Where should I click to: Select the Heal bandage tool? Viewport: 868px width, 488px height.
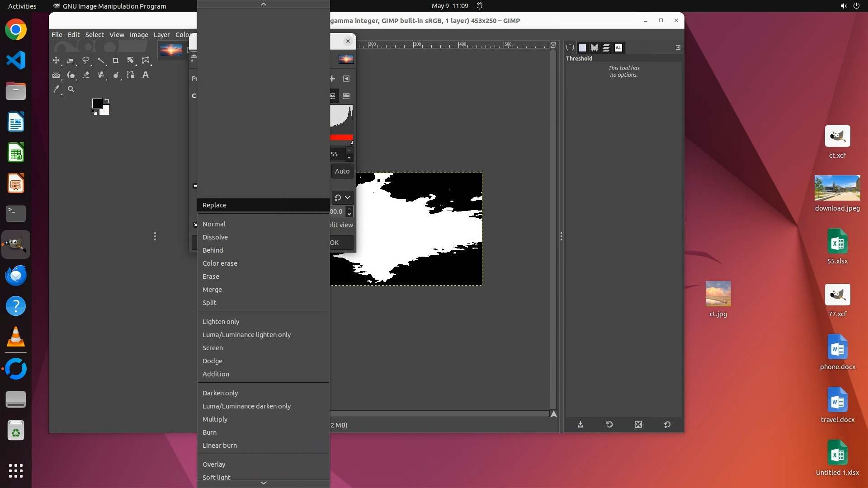[101, 75]
